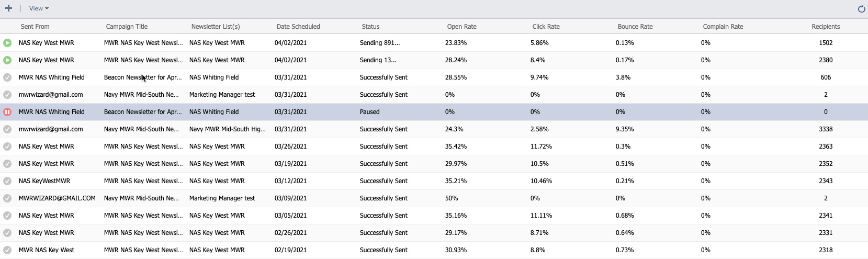Click green play icon for 2380-recipient campaign
Viewport: 868px width, 259px height.
7,60
